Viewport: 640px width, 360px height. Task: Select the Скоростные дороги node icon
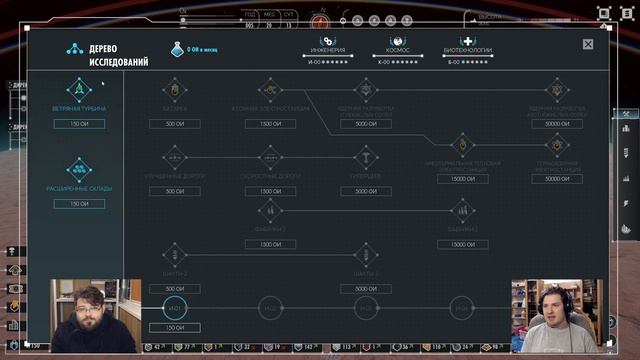pyautogui.click(x=270, y=157)
